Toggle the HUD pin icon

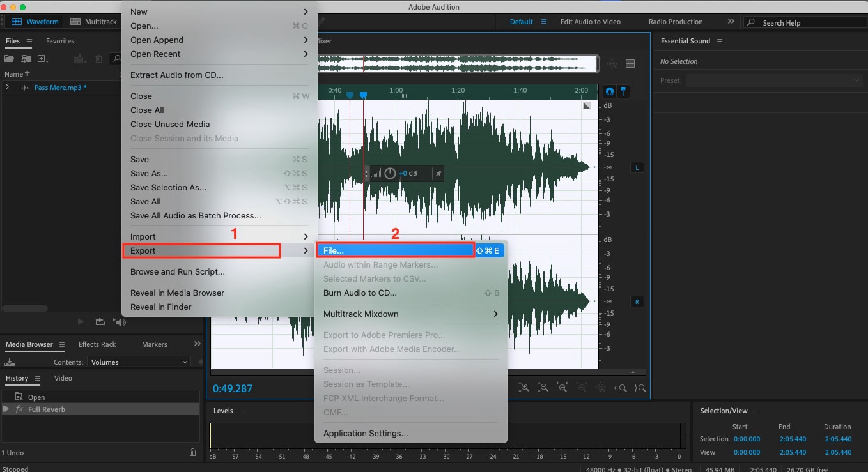437,173
